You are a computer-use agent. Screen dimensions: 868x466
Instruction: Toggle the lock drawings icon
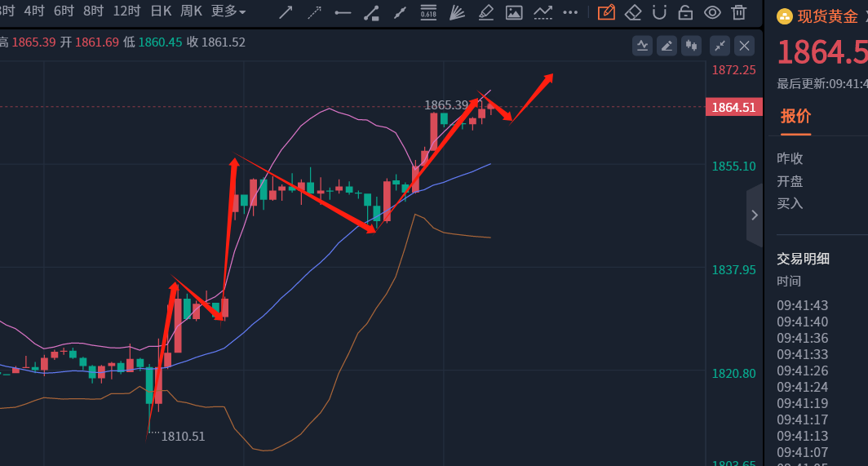686,12
